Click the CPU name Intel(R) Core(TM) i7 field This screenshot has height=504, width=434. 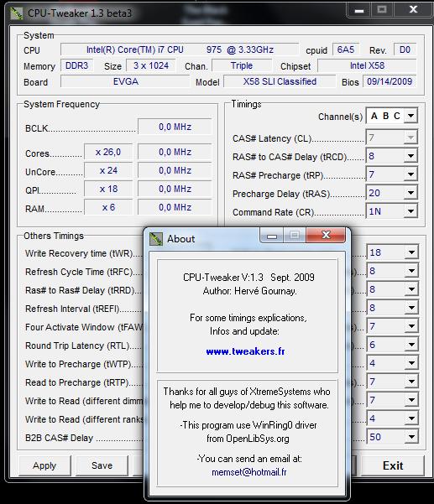[x=180, y=49]
